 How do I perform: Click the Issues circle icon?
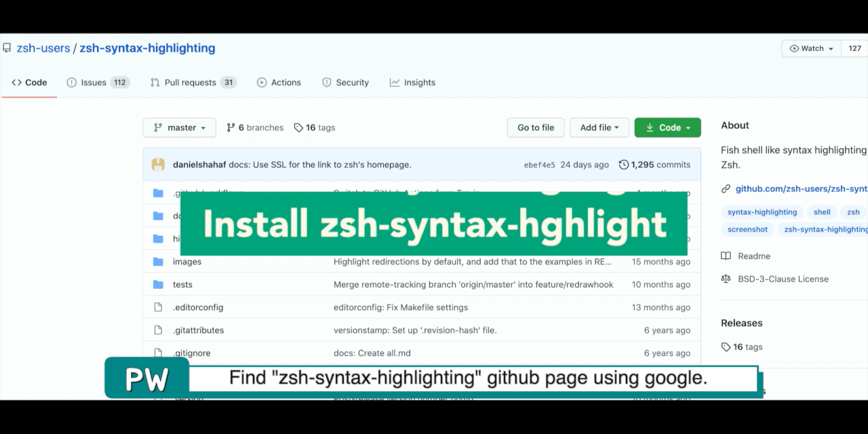click(71, 83)
